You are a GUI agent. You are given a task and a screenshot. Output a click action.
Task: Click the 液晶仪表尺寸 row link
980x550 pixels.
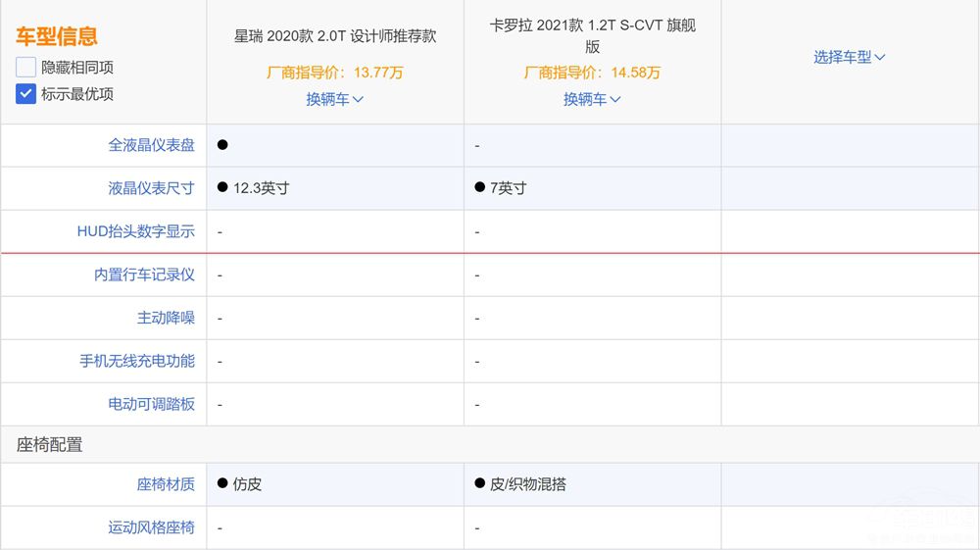point(151,188)
